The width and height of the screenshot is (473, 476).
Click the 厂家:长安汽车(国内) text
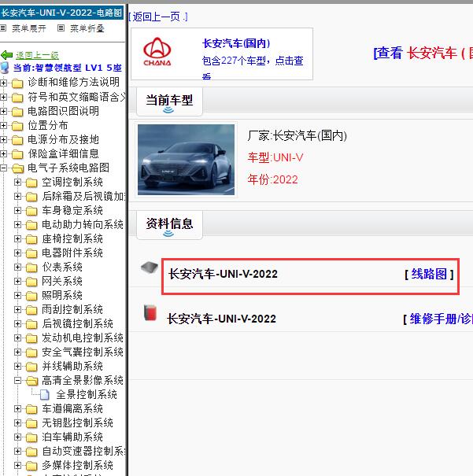coord(297,135)
